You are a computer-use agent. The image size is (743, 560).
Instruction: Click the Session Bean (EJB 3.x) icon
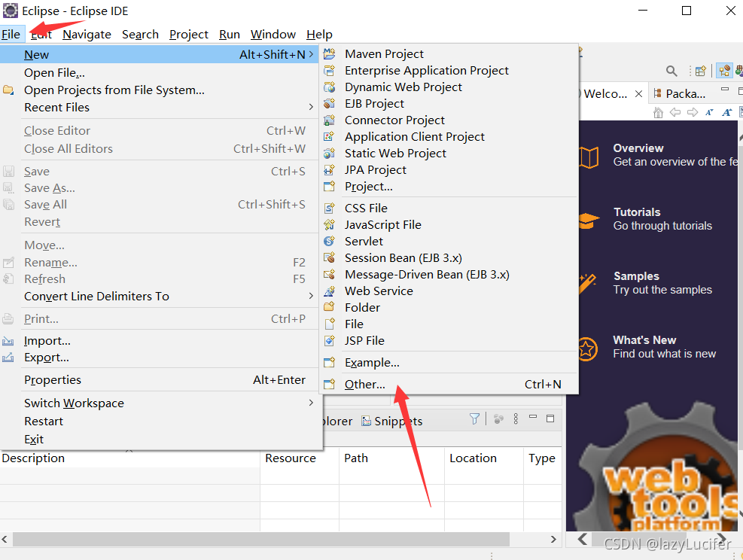click(329, 258)
